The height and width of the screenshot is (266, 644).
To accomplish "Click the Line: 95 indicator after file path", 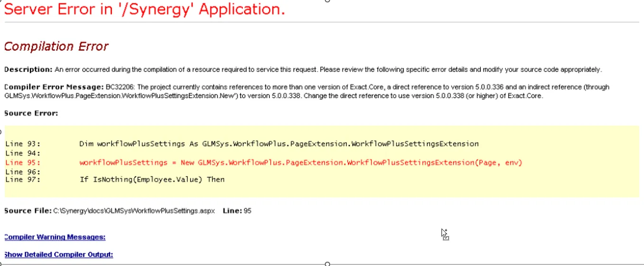I will pos(237,211).
